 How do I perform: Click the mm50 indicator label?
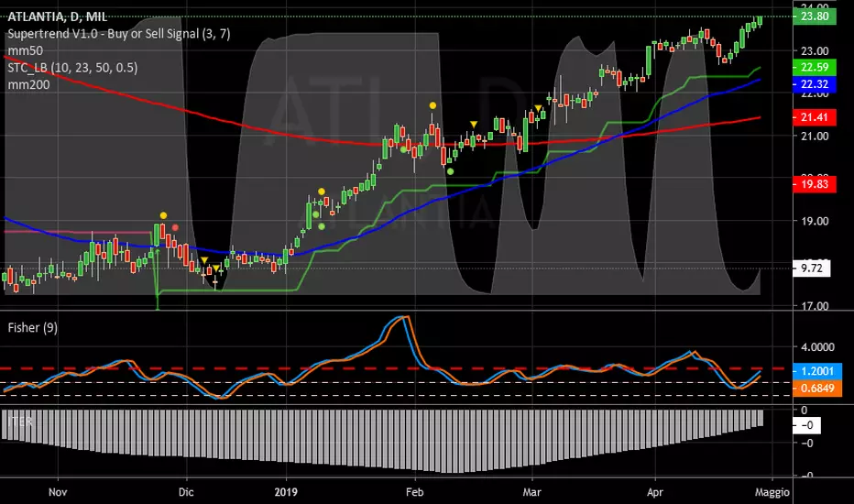25,50
